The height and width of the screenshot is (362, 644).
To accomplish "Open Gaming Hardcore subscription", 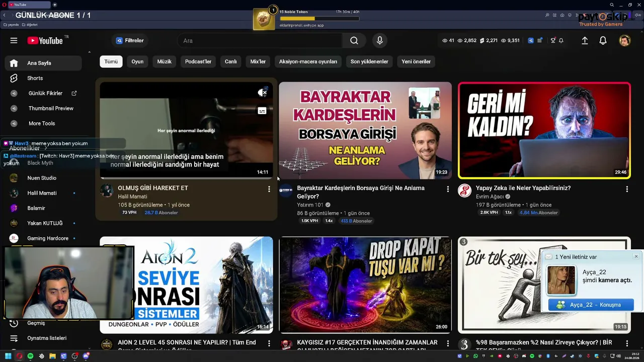I will pyautogui.click(x=43, y=238).
